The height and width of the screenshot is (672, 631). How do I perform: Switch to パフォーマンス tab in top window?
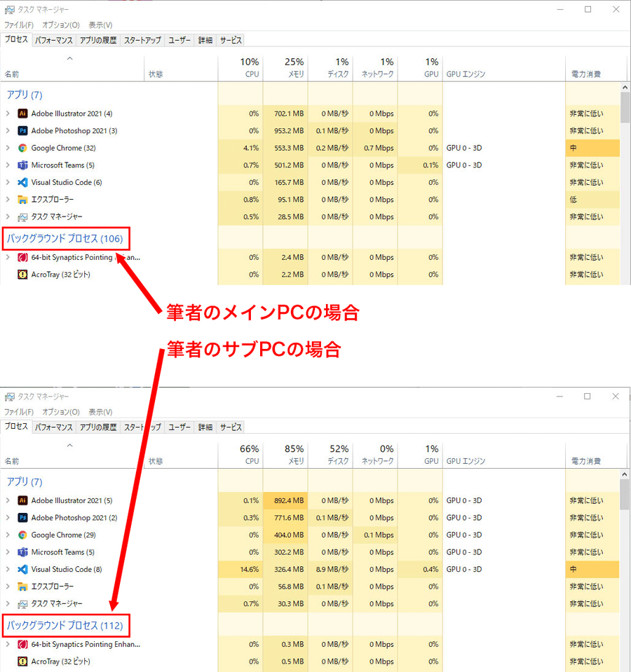pos(54,40)
